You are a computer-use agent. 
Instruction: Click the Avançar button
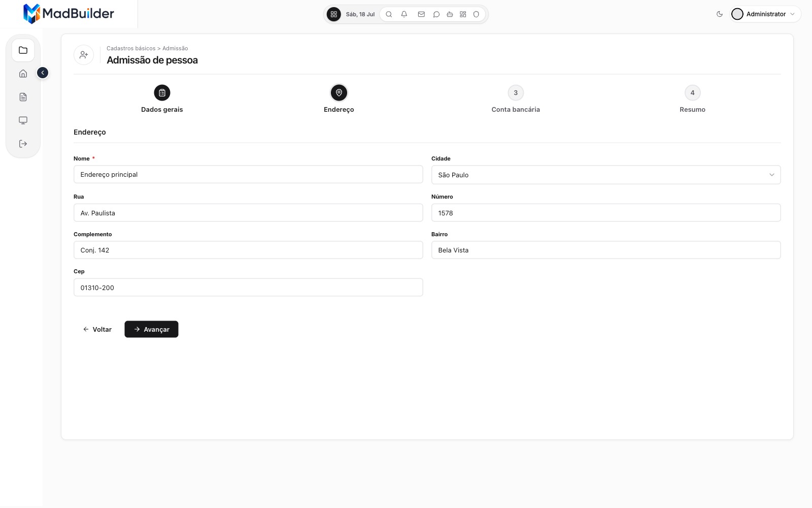[151, 329]
